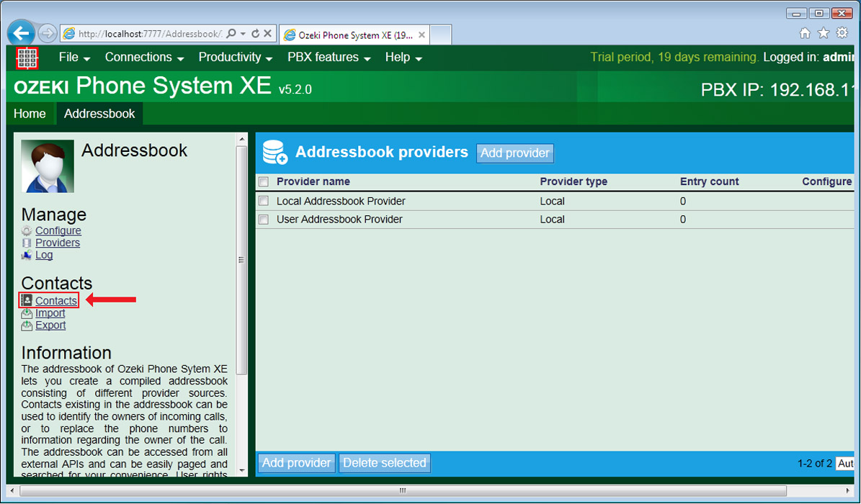The width and height of the screenshot is (861, 504).
Task: Check the Local Addressbook Provider checkbox
Action: click(264, 201)
